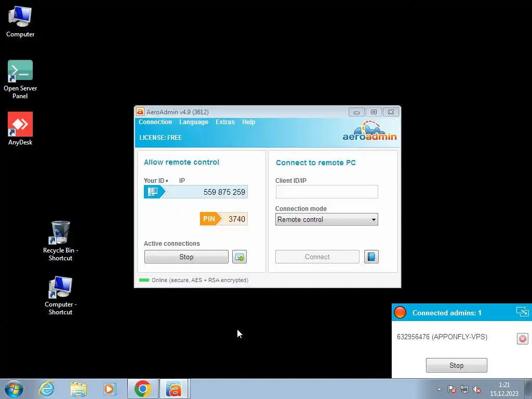
Task: Click the Your ID monitor icon
Action: pos(153,192)
